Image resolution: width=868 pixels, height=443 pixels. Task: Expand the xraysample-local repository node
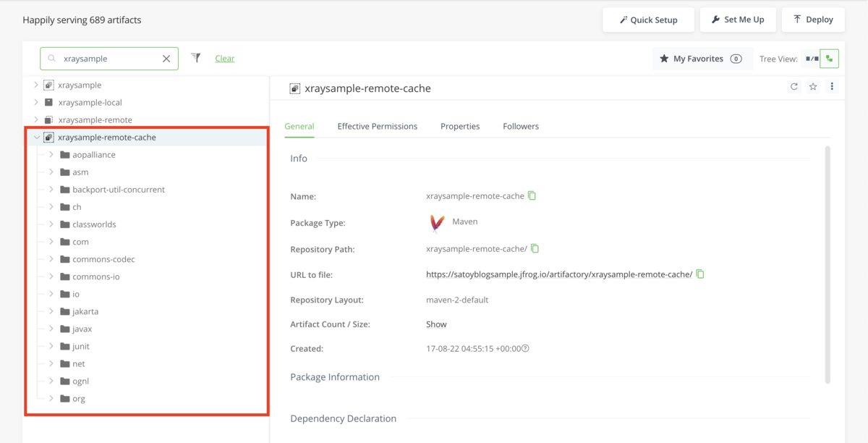point(36,103)
